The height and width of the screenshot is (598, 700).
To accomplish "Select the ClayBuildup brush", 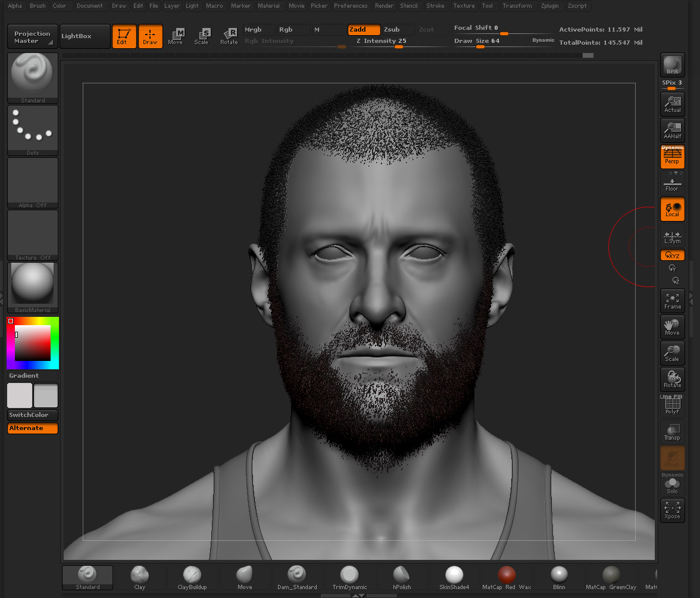I will pos(192,578).
